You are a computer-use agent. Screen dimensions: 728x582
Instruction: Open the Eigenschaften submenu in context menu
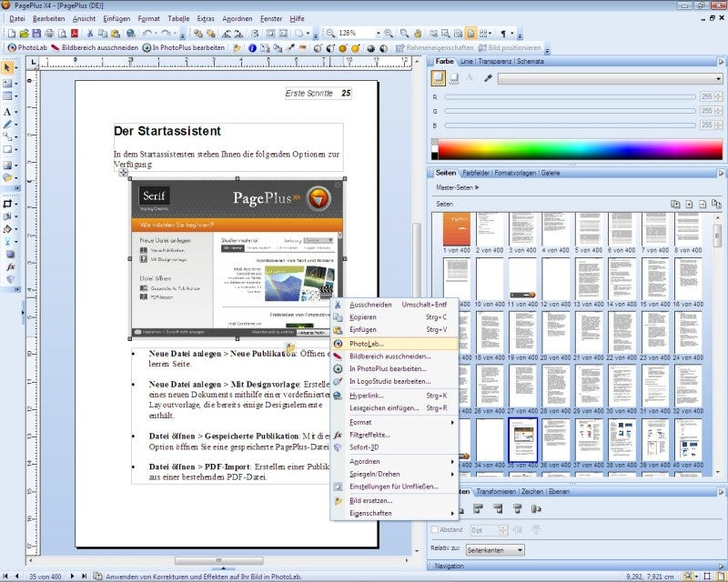click(394, 513)
